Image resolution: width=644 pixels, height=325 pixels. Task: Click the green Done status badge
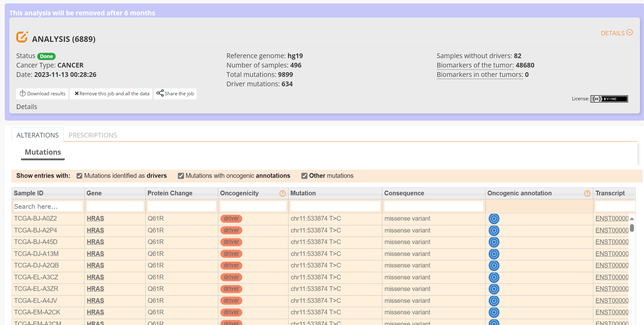[46, 56]
